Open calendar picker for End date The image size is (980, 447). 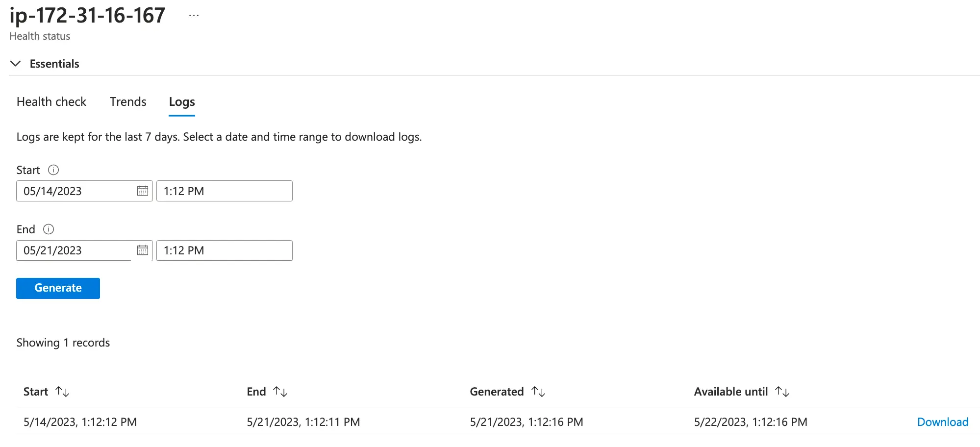143,250
